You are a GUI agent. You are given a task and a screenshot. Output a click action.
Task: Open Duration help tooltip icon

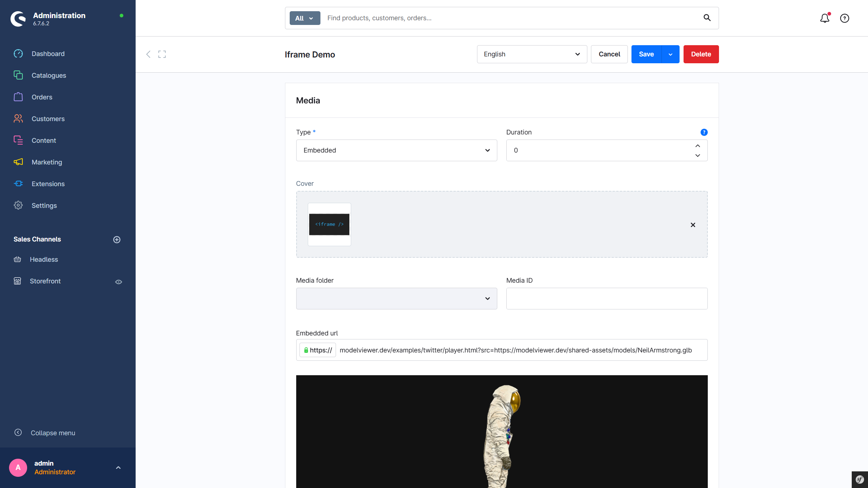click(704, 132)
